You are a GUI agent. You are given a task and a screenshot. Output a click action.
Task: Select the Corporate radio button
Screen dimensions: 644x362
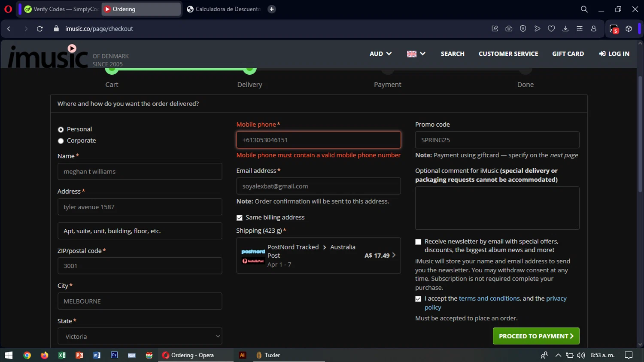(61, 141)
